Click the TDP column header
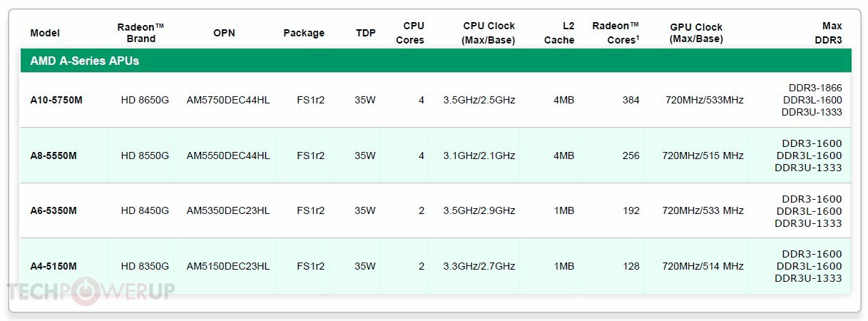This screenshot has height=321, width=868. [366, 33]
